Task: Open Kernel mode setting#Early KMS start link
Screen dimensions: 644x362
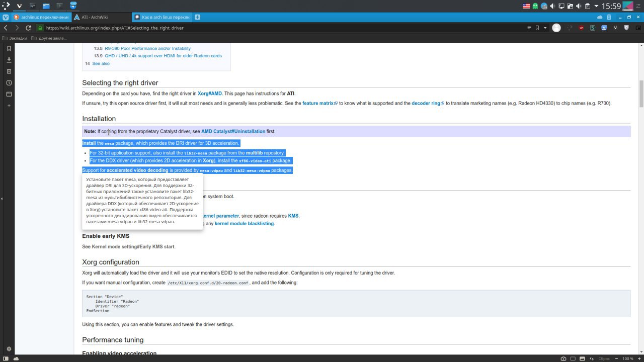Action: [x=133, y=247]
